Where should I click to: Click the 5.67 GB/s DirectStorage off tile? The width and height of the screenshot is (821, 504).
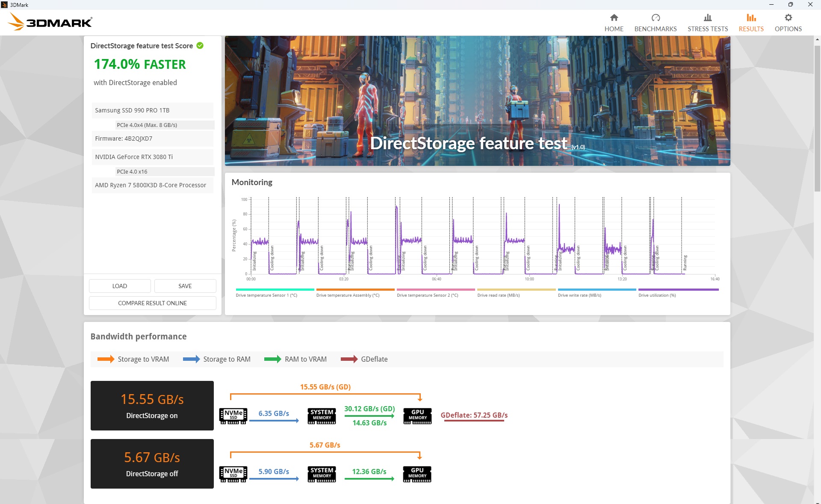152,464
